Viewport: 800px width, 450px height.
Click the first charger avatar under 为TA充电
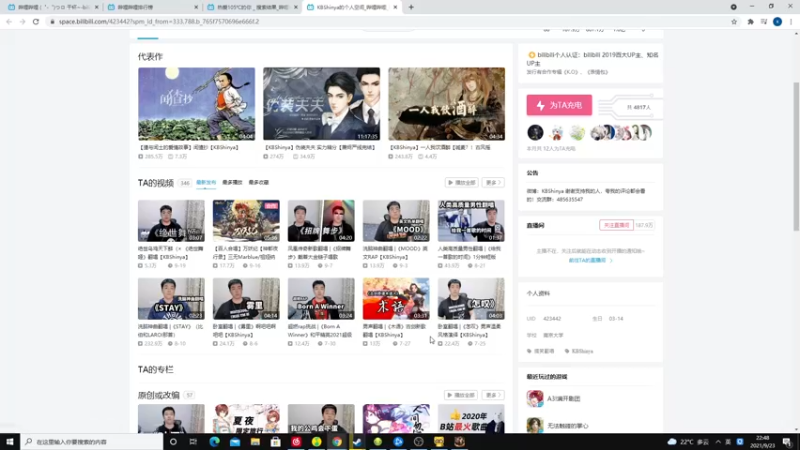[x=535, y=133]
